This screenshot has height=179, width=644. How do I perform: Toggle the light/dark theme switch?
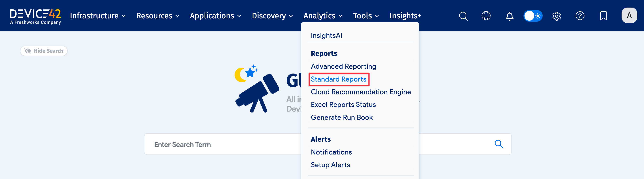(x=533, y=16)
